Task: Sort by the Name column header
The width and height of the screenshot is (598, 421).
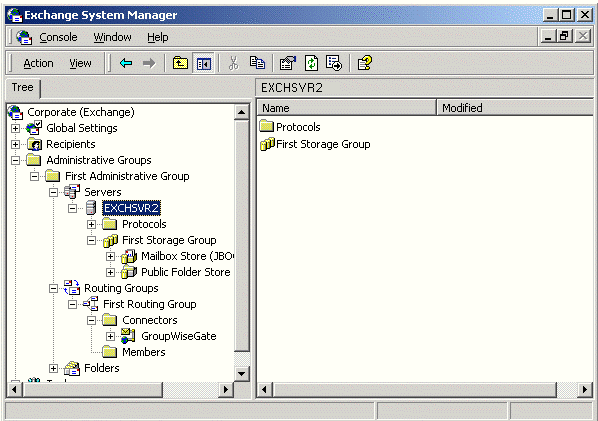Action: [x=346, y=108]
